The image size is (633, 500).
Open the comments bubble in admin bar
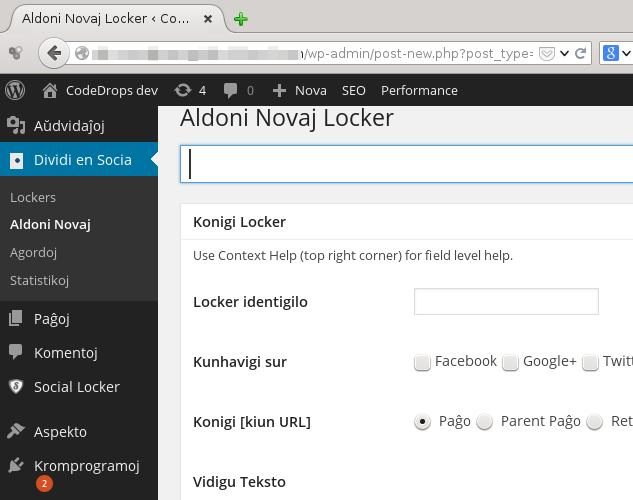click(x=238, y=90)
